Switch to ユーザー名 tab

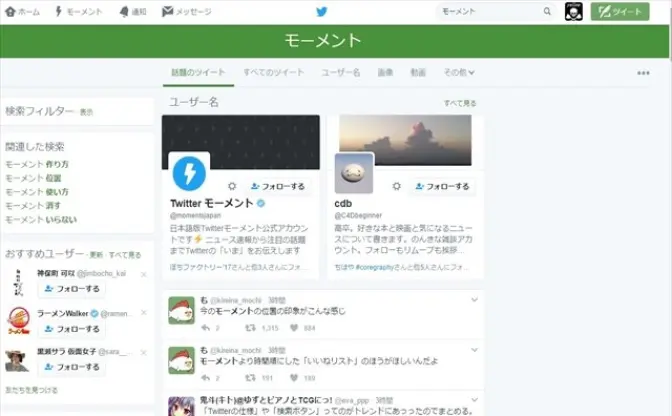pos(341,72)
